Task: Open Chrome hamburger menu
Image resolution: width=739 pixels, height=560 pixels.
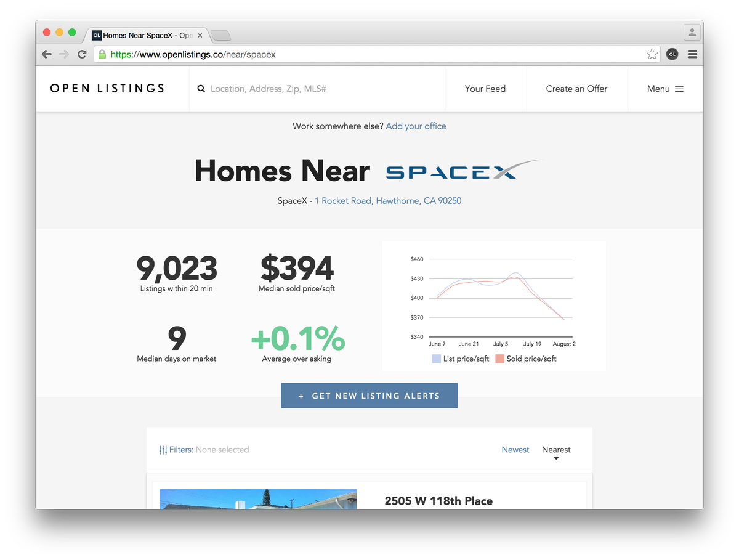Action: (x=692, y=54)
